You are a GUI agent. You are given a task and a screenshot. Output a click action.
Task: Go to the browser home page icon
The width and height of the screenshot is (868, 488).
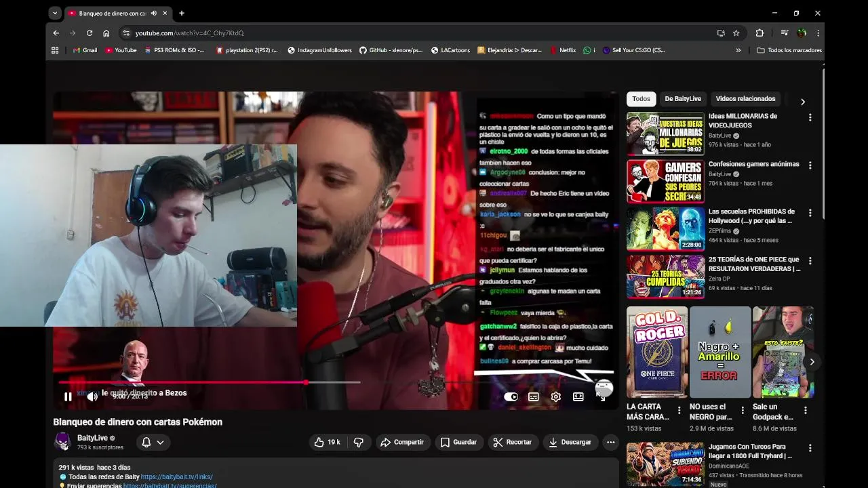[x=106, y=33]
